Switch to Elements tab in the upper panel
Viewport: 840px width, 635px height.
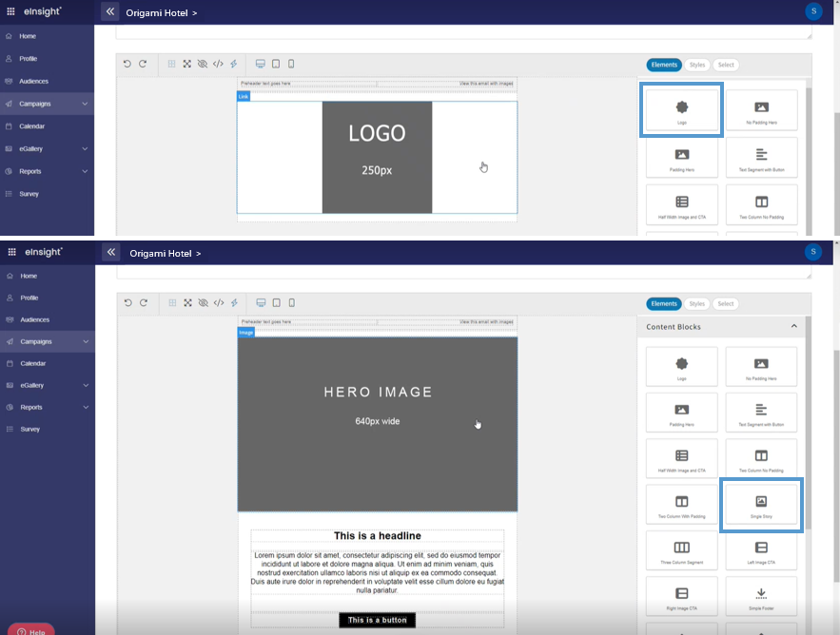pos(664,65)
